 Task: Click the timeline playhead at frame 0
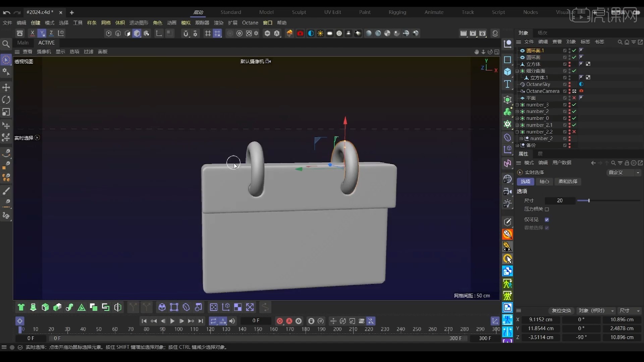click(x=20, y=329)
